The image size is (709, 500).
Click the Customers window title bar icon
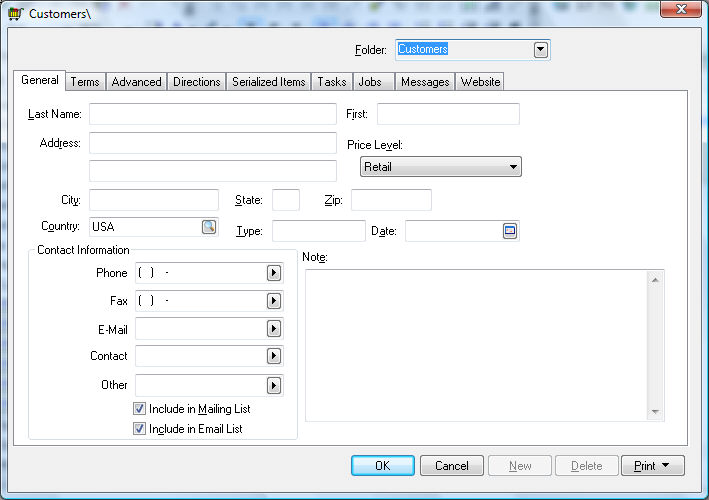pos(15,13)
